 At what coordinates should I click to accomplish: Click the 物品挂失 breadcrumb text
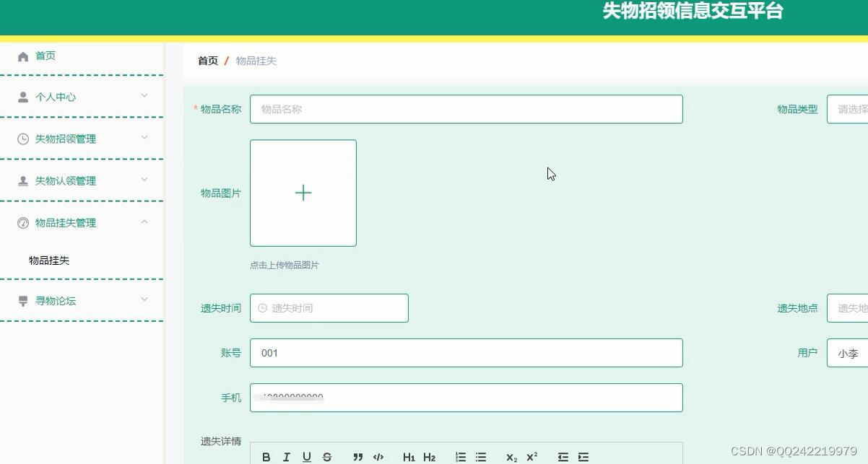[x=256, y=61]
